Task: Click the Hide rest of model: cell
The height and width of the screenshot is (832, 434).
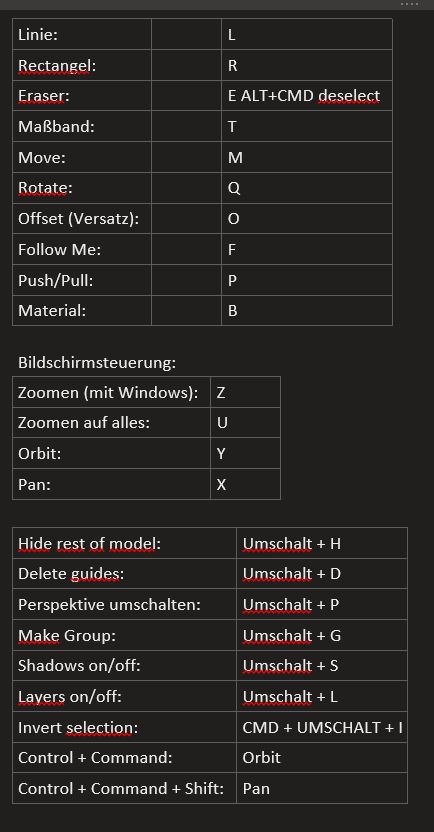Action: (x=124, y=543)
